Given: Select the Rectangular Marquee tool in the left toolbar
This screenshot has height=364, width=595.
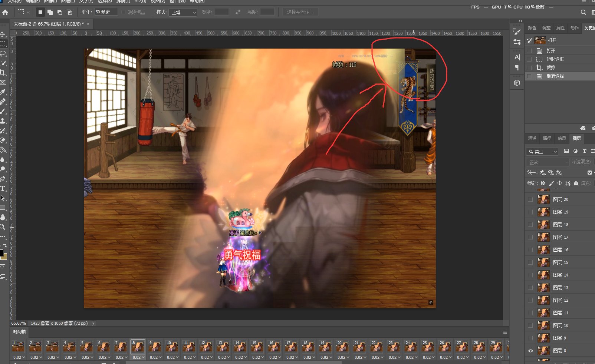Looking at the screenshot, I should point(3,44).
